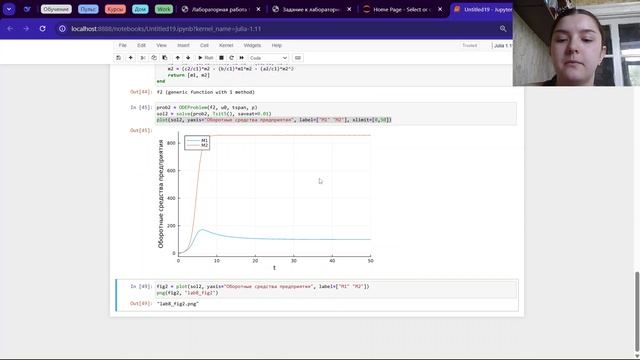Switch to Home Page tab
This screenshot has width=640, height=360.
click(397, 9)
